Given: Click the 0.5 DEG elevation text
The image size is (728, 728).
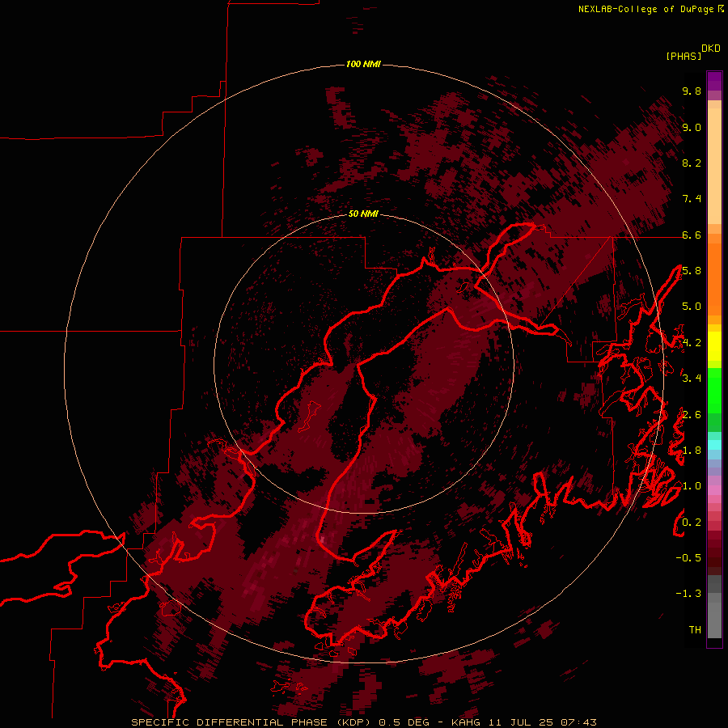Looking at the screenshot, I should pos(404,722).
